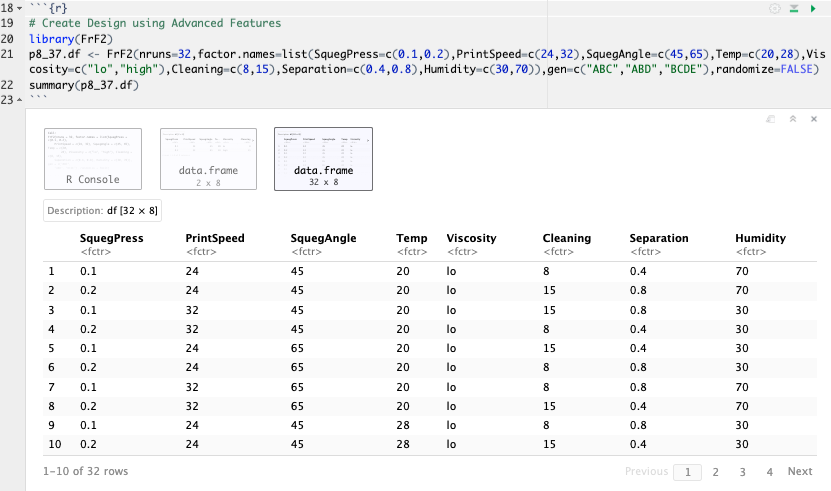
Task: Select the data.frame 2 x 8 thumbnail
Action: (x=208, y=158)
